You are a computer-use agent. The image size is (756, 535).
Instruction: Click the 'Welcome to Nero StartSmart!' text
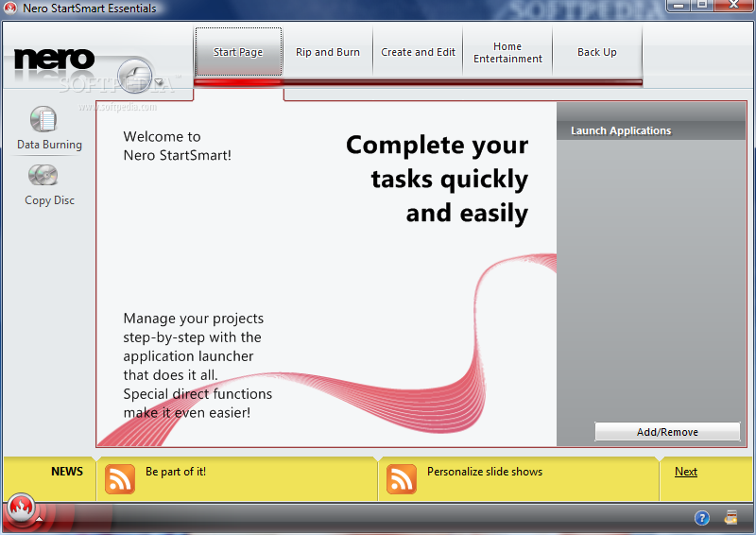tap(177, 146)
